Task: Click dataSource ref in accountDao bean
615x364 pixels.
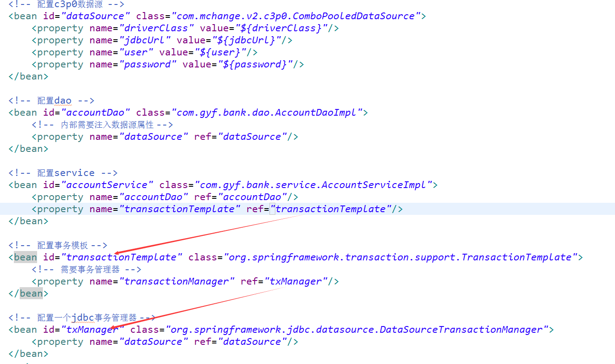Action: (252, 137)
